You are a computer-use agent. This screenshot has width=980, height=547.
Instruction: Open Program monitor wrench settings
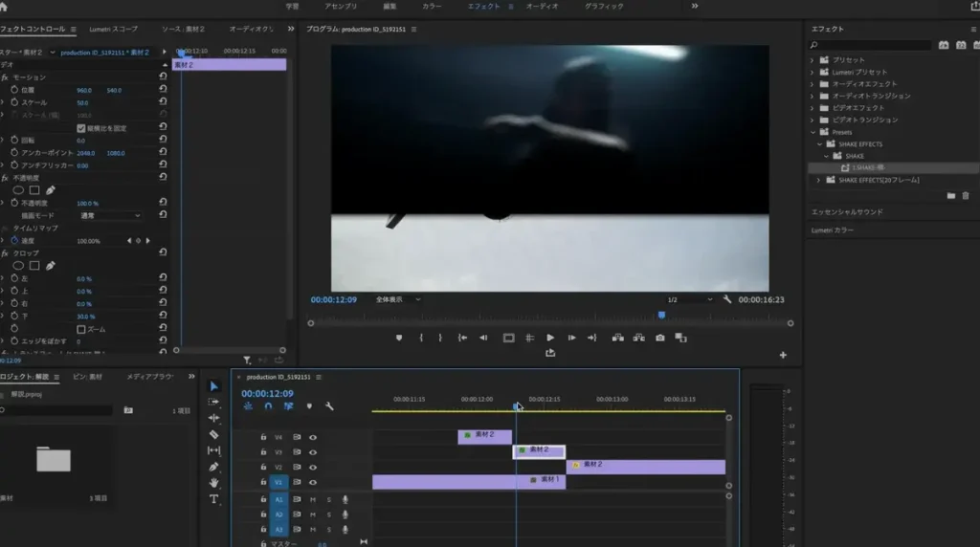coord(727,299)
